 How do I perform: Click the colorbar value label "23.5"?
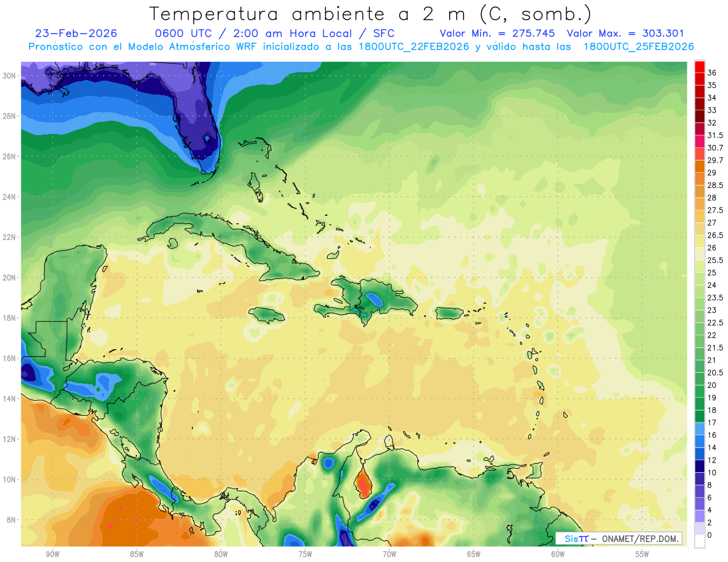tap(715, 298)
